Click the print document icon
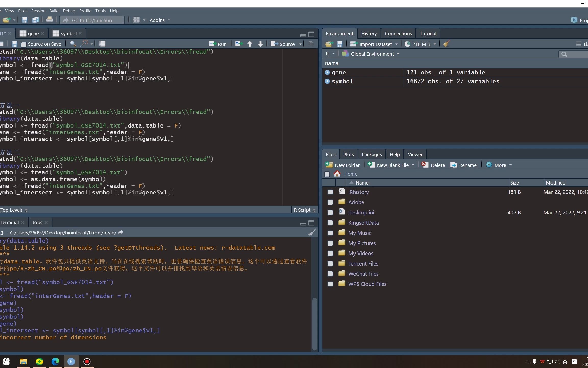This screenshot has width=588, height=368. coord(50,20)
